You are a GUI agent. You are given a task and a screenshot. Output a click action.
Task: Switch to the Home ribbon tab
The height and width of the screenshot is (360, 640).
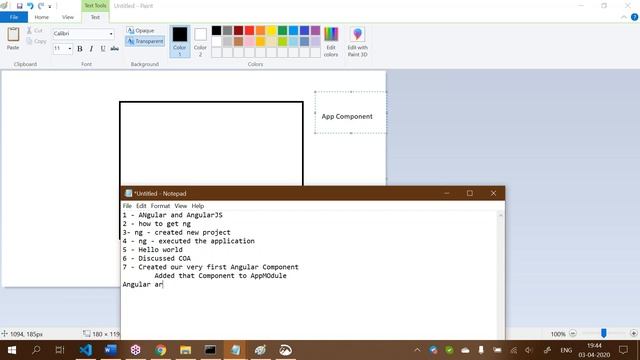[42, 17]
